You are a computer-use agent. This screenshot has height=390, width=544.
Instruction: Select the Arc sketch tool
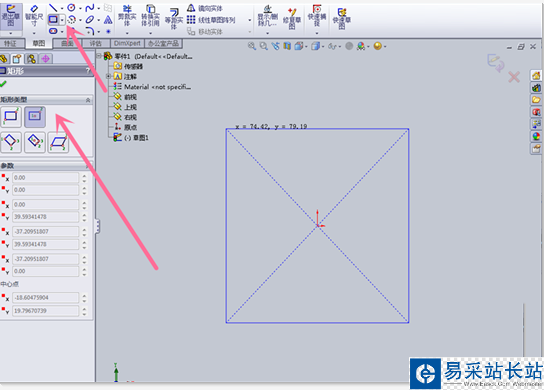(x=71, y=19)
